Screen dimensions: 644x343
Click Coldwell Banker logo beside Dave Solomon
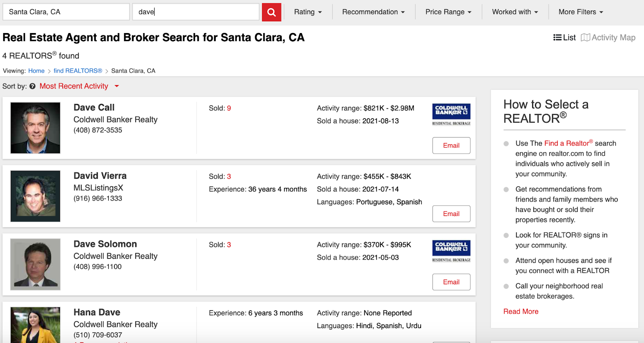[x=451, y=251]
